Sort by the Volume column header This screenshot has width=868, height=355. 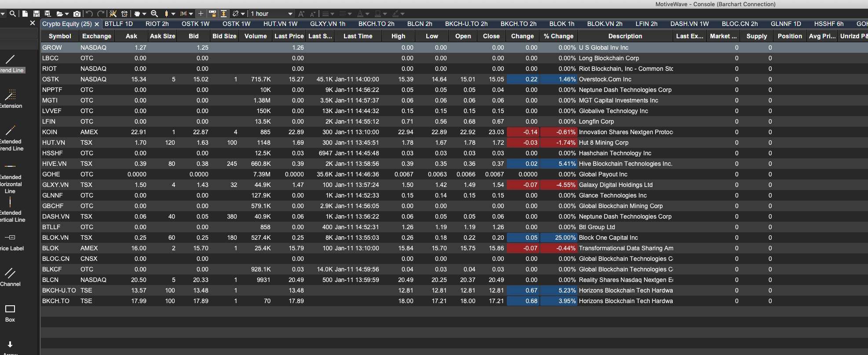tap(256, 36)
